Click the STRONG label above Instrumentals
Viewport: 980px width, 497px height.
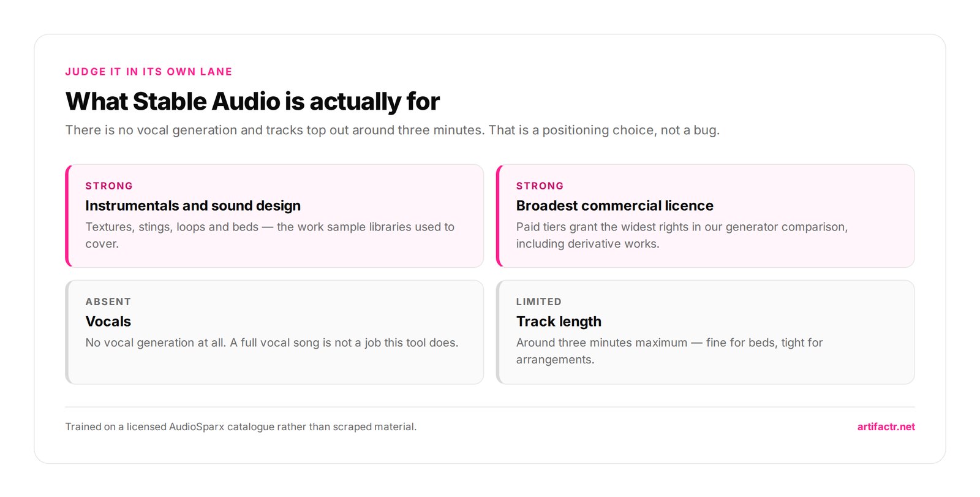pos(109,186)
